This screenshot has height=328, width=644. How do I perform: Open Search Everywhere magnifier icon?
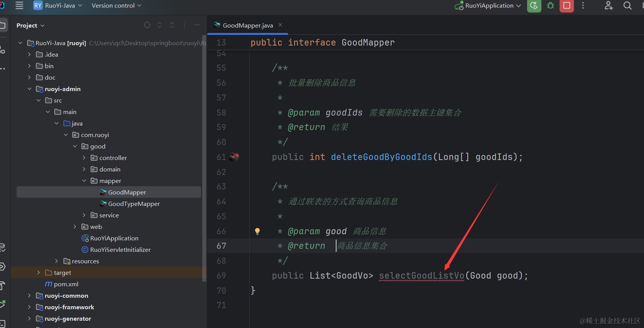(x=627, y=6)
